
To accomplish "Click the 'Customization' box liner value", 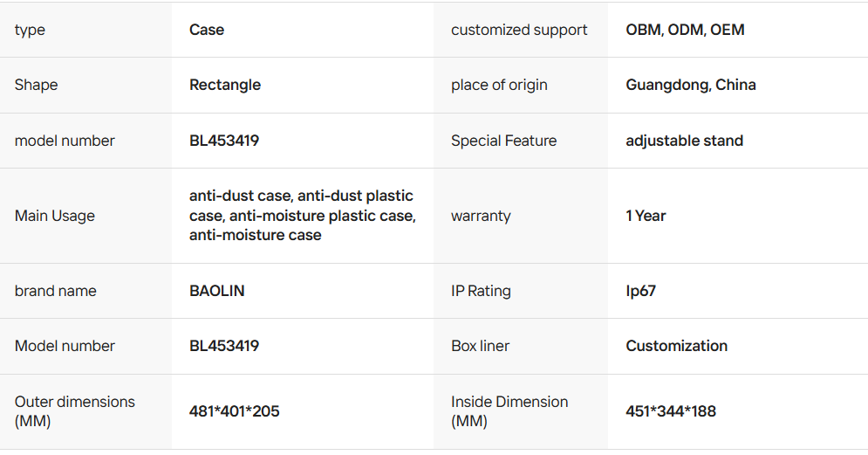I will pyautogui.click(x=676, y=346).
